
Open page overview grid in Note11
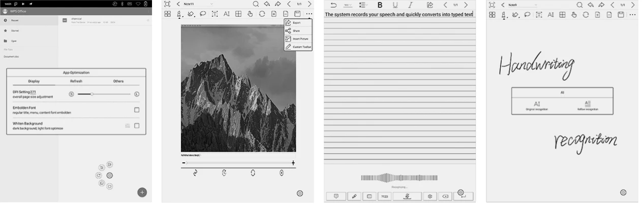167,14
